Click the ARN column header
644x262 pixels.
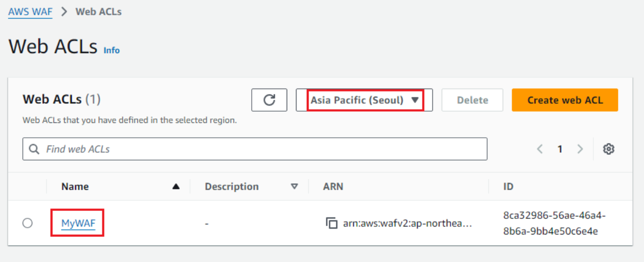tap(333, 187)
